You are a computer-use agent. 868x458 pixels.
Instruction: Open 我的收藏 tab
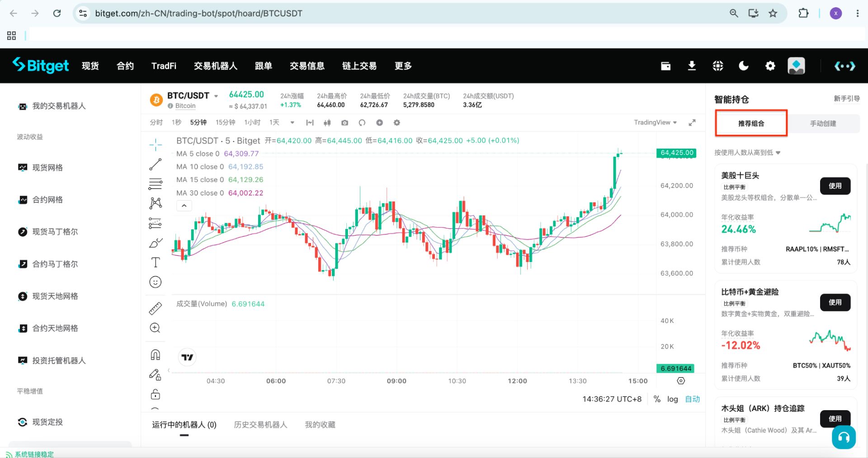click(x=320, y=425)
